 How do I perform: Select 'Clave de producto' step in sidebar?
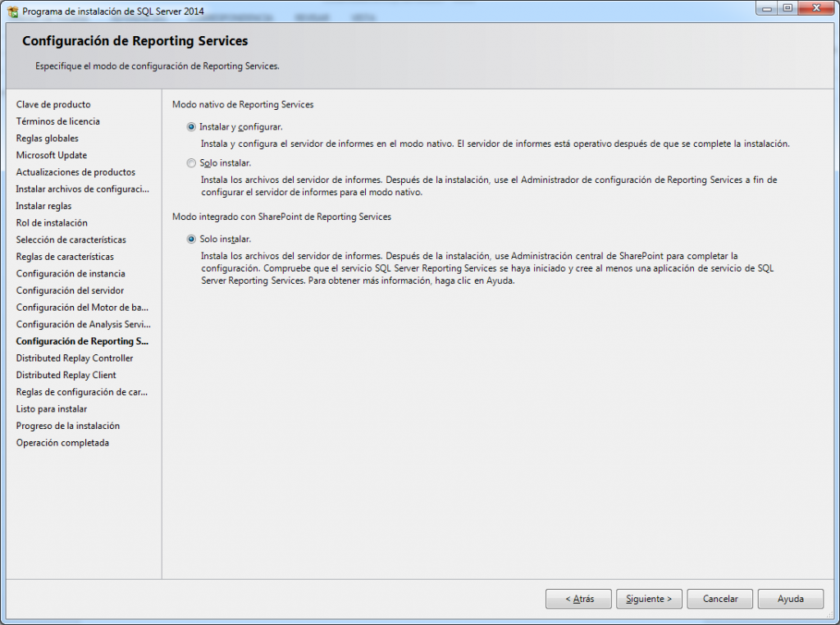tap(53, 104)
